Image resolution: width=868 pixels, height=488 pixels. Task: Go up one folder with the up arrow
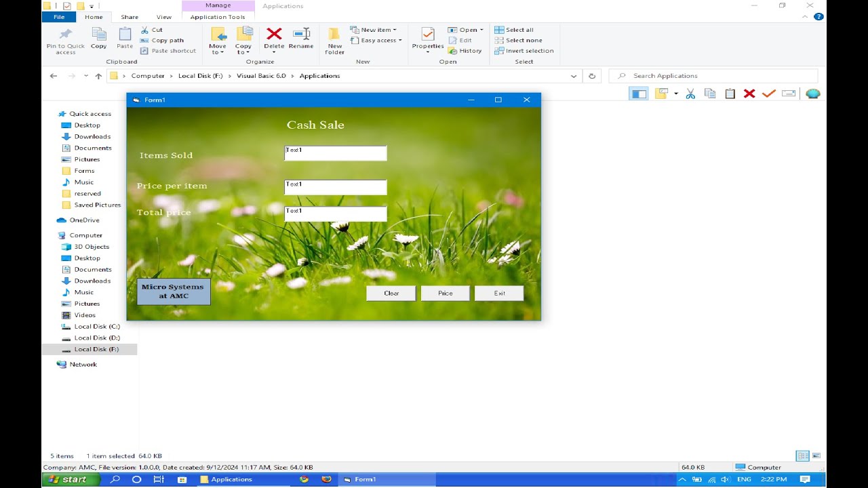(98, 76)
